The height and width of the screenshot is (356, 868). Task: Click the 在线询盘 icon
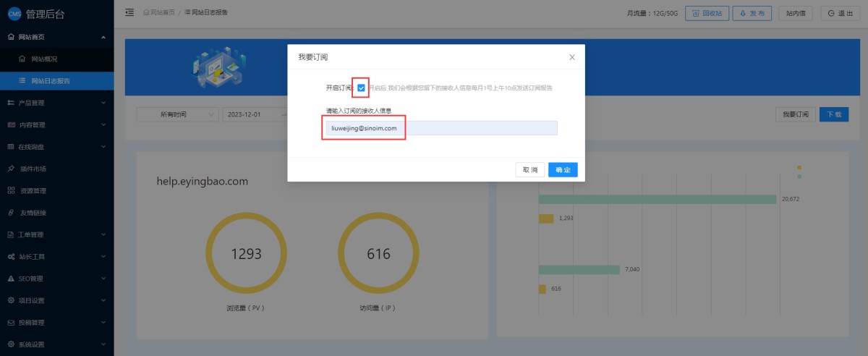click(11, 147)
